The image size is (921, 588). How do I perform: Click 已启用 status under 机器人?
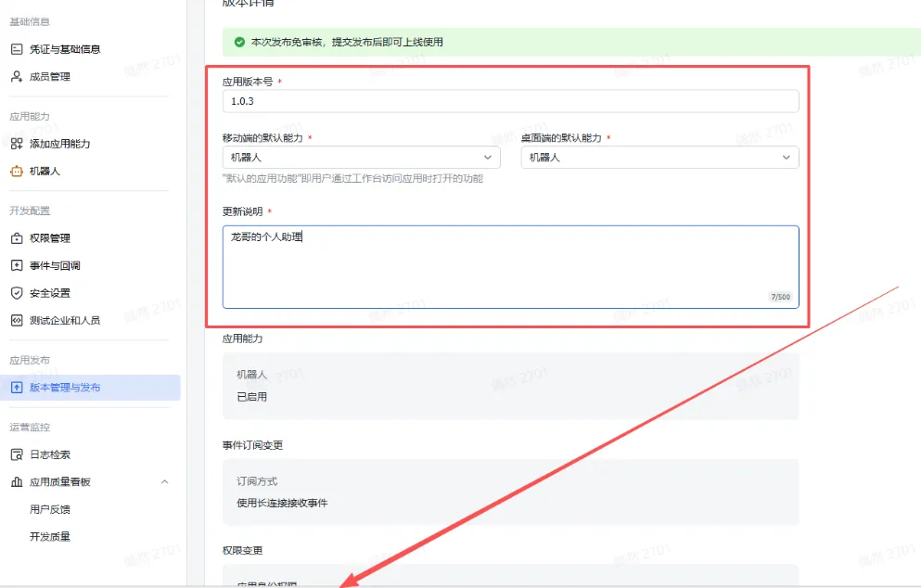[x=252, y=397]
